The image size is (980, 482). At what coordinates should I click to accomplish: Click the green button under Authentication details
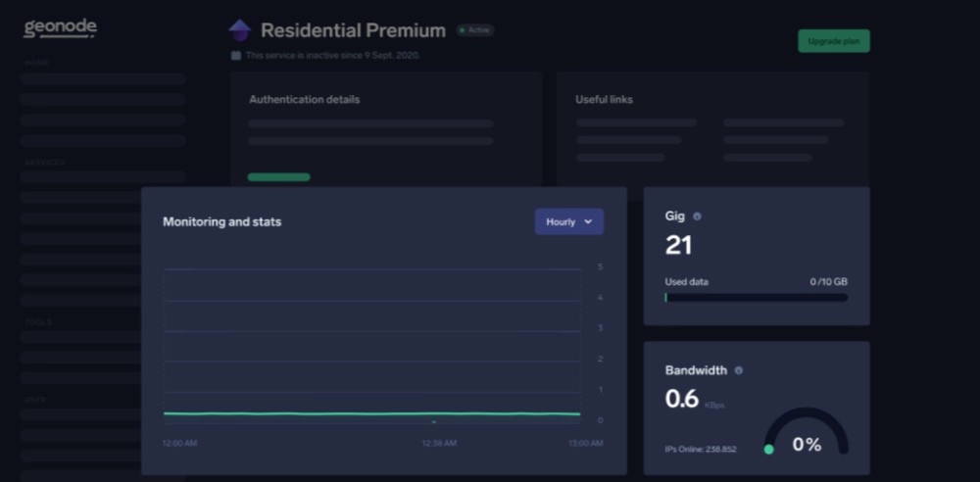[x=278, y=177]
